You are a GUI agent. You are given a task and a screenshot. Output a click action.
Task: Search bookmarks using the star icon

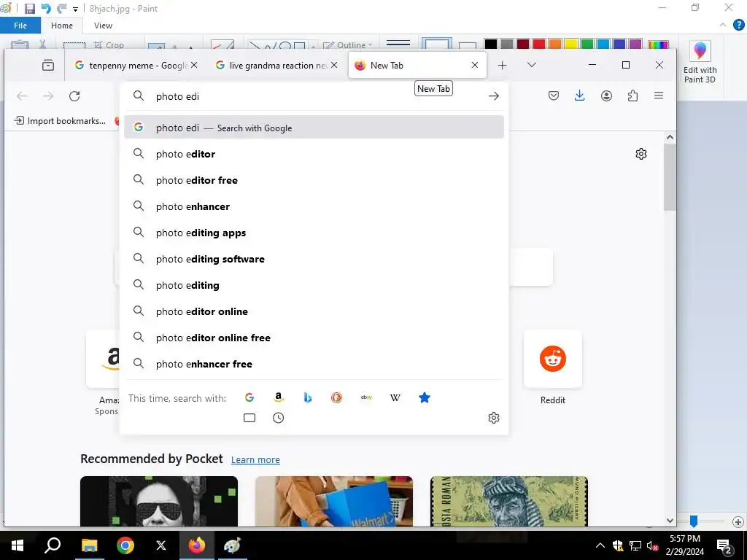pos(425,397)
